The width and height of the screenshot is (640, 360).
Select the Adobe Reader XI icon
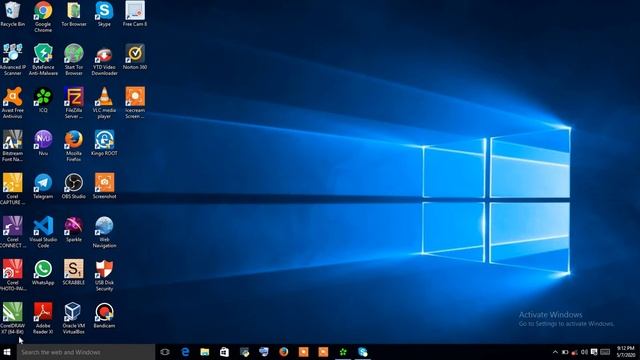(x=43, y=318)
